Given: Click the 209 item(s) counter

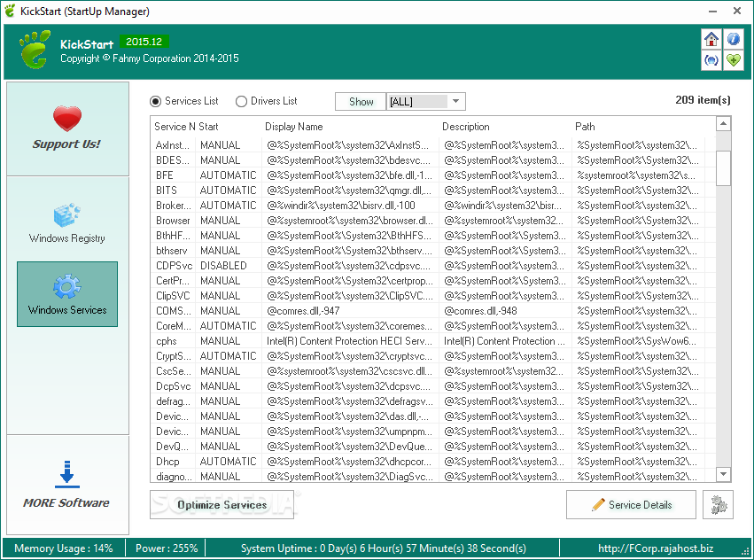Looking at the screenshot, I should coord(703,100).
